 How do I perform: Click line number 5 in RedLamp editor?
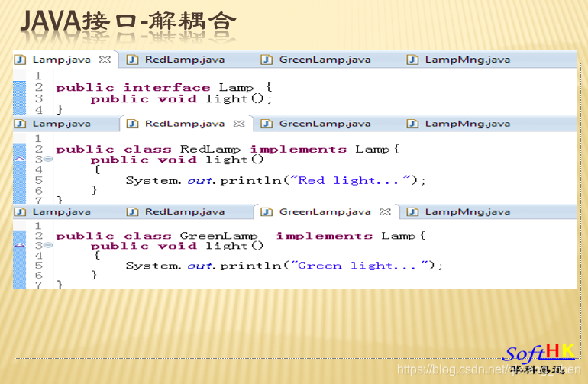(x=39, y=180)
